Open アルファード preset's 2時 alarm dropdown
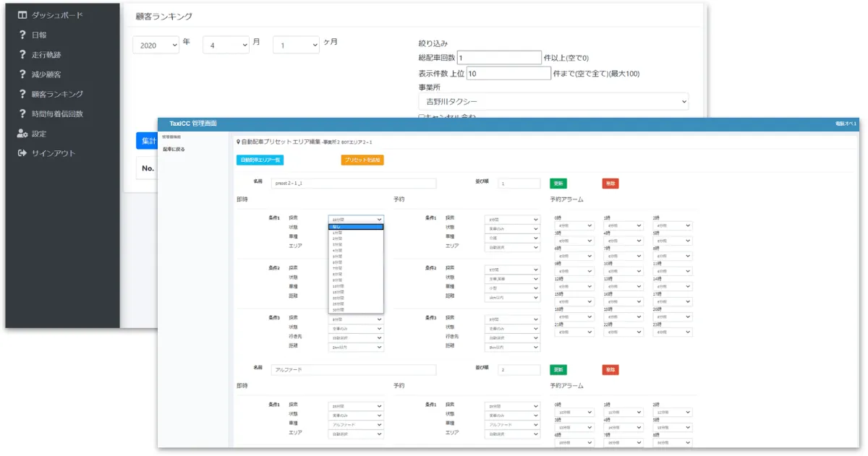The height and width of the screenshot is (456, 868). [673, 412]
